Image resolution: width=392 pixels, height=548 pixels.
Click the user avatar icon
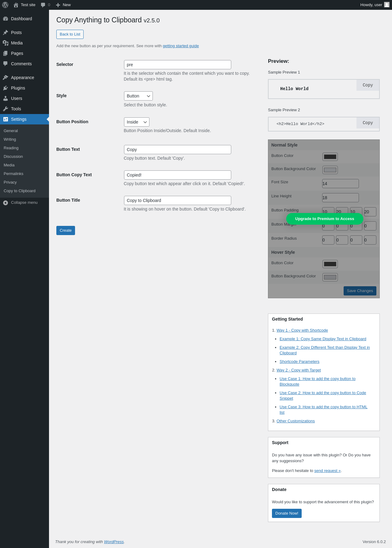click(x=387, y=5)
